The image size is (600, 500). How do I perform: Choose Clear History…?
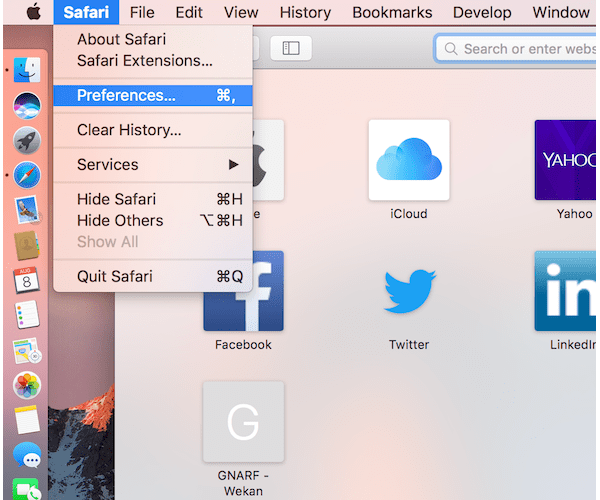click(153, 130)
